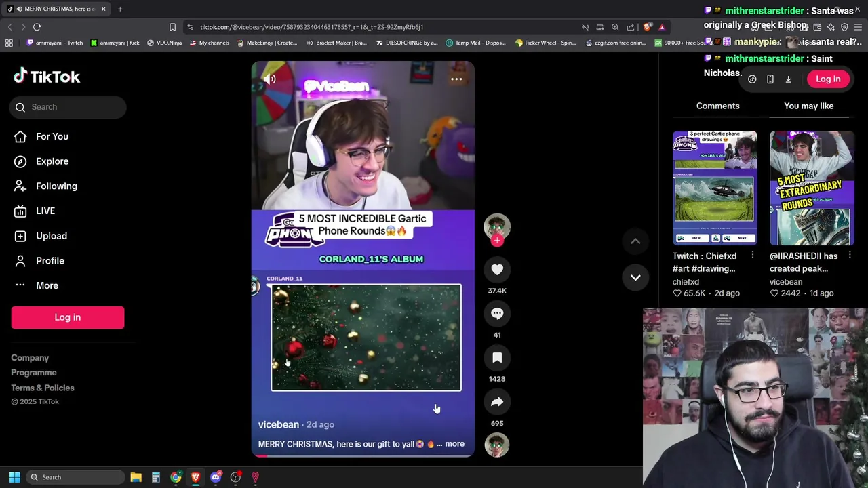Open a new browser tab

pyautogui.click(x=120, y=9)
